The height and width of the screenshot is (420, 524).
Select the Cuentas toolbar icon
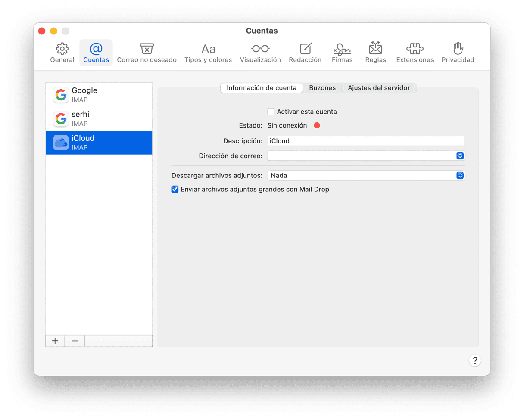click(x=96, y=53)
